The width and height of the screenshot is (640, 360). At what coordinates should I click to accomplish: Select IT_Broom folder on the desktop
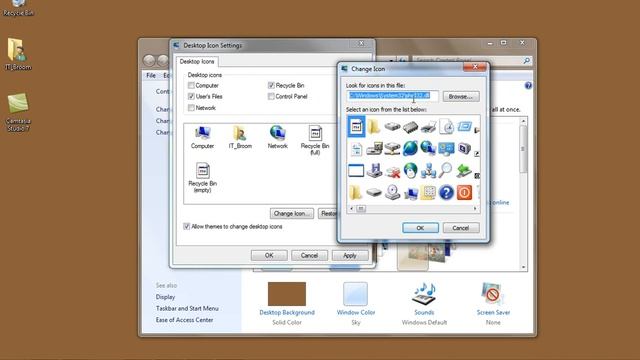pos(18,54)
